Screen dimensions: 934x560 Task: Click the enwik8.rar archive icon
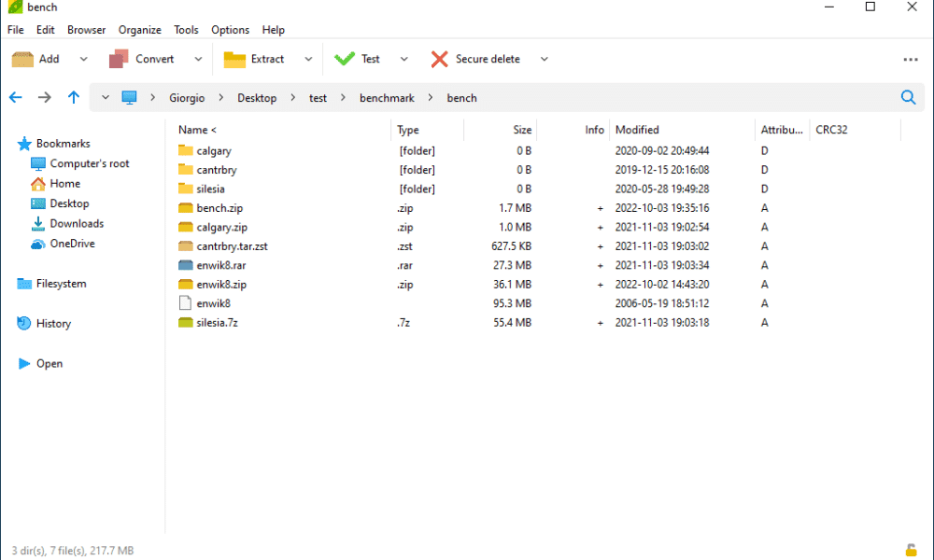coord(186,265)
